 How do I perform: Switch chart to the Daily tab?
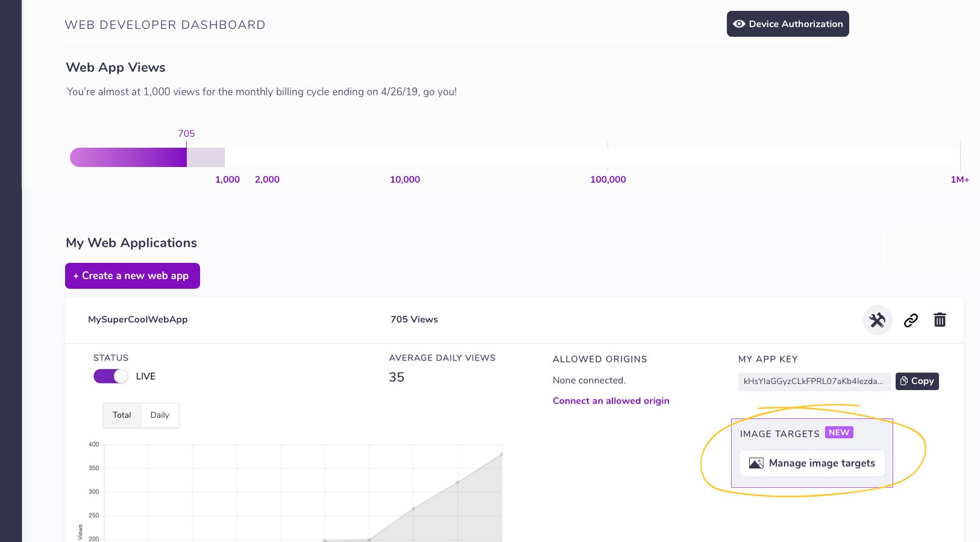tap(160, 415)
